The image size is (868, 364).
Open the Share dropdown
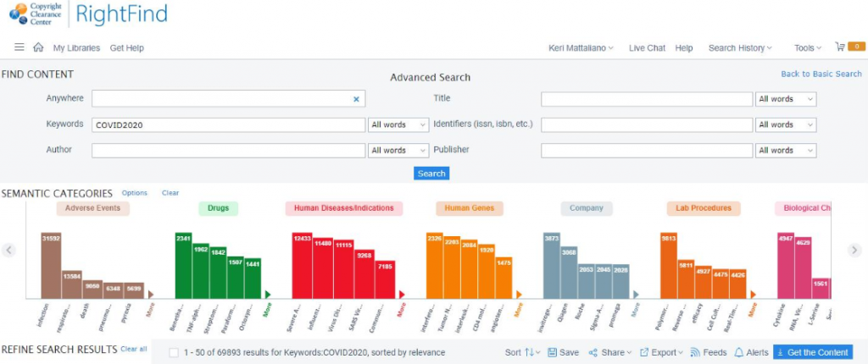point(609,352)
